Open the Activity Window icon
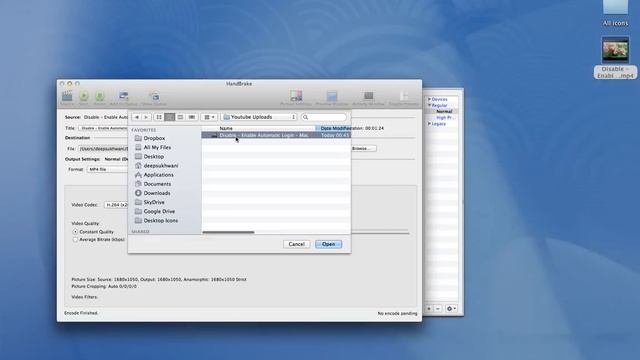The height and width of the screenshot is (360, 640). [369, 96]
